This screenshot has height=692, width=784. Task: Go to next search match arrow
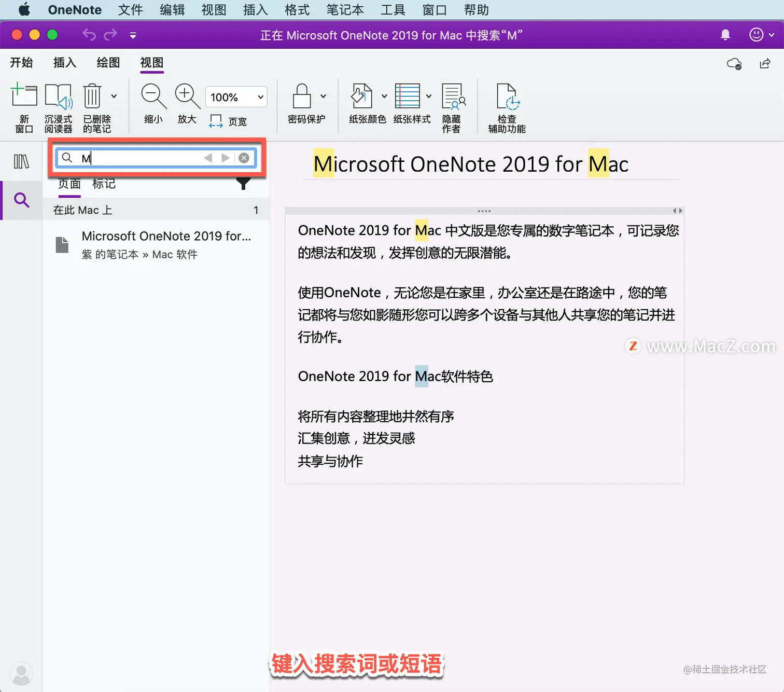(226, 158)
